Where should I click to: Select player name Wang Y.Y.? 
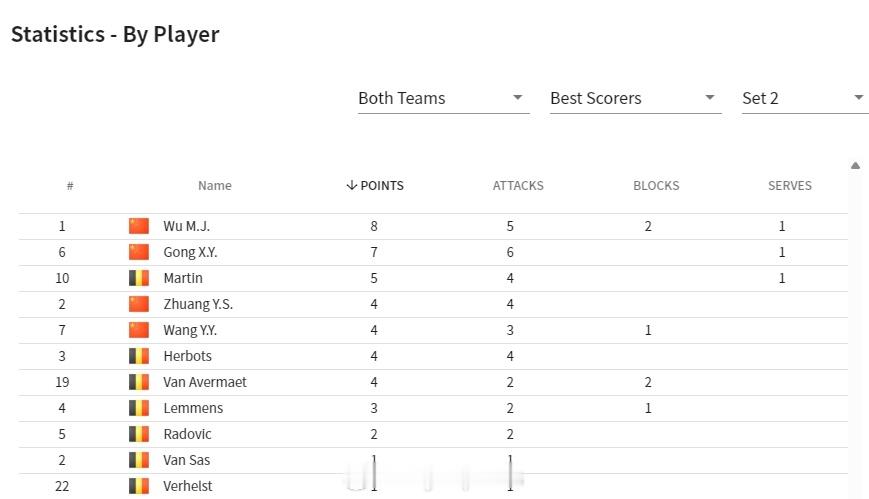[x=190, y=330]
